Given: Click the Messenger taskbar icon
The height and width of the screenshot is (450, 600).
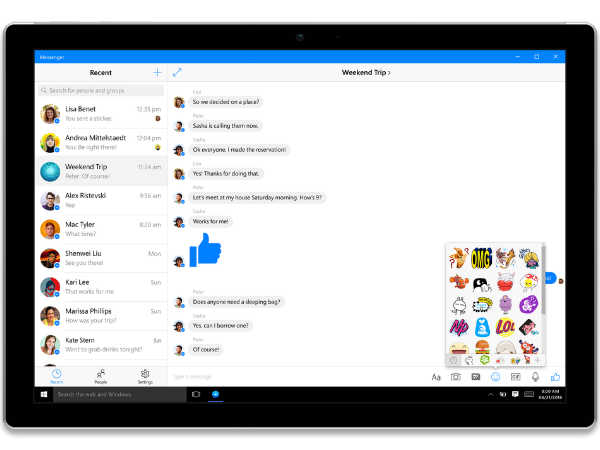Looking at the screenshot, I should click(x=215, y=394).
